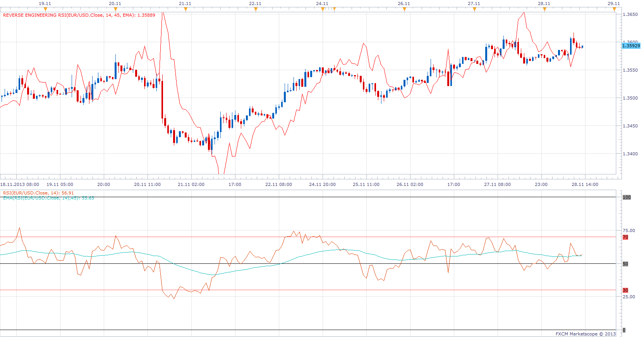Viewport: 644px width, 337px height.
Task: Click the orange day marker under 19.11
Action: click(45, 9)
